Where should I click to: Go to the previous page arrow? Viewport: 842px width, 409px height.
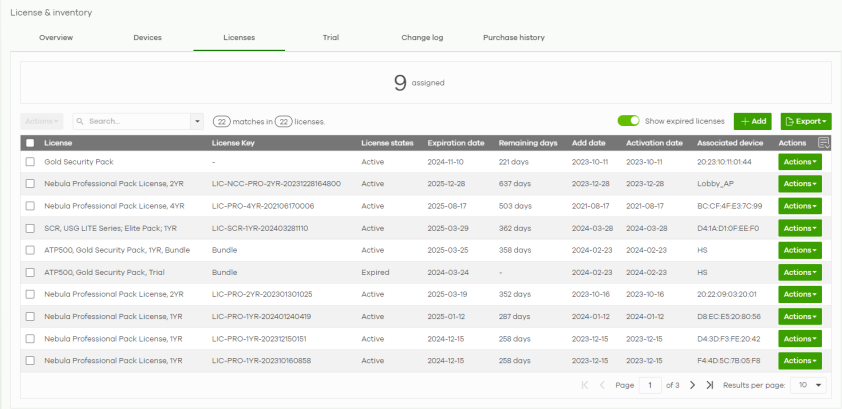point(602,385)
